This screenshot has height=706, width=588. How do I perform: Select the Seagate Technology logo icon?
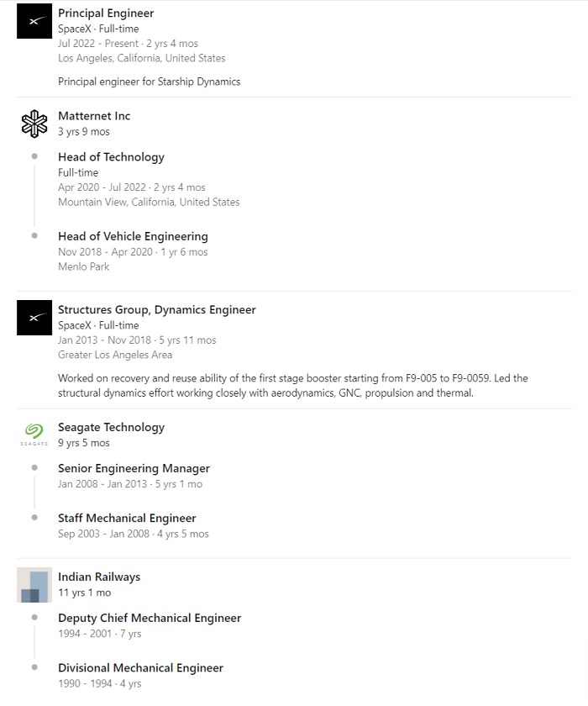(x=34, y=435)
